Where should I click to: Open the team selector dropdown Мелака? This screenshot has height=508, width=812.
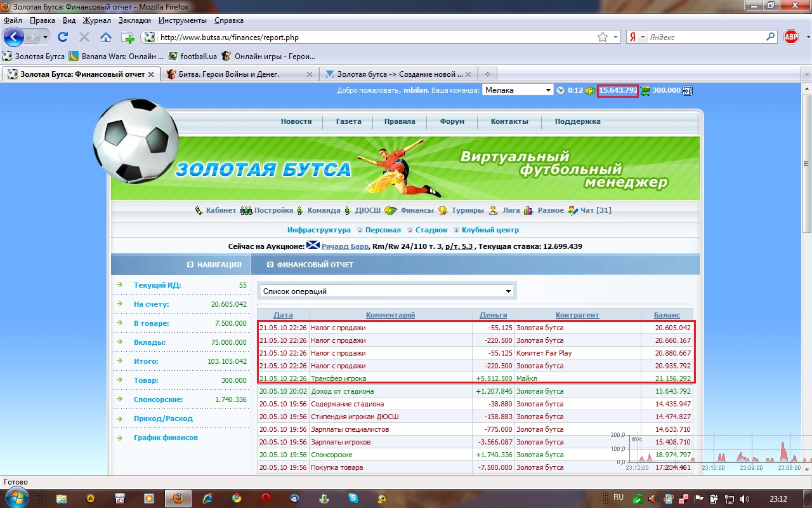(x=518, y=90)
